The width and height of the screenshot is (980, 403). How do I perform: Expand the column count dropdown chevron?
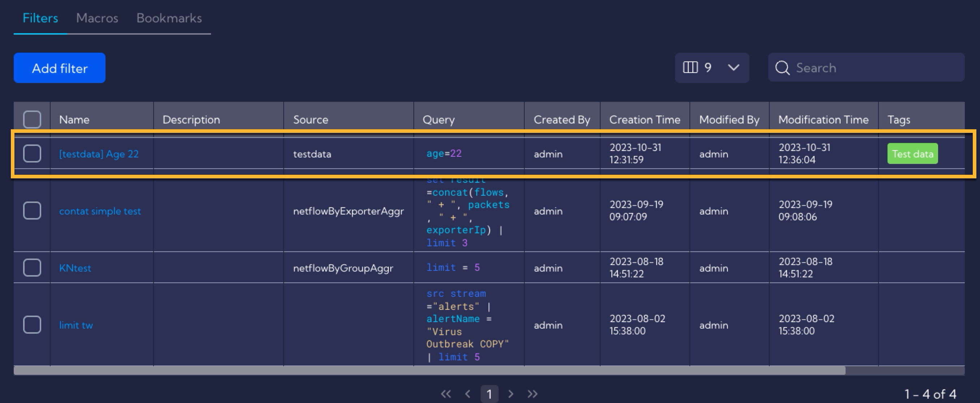734,68
